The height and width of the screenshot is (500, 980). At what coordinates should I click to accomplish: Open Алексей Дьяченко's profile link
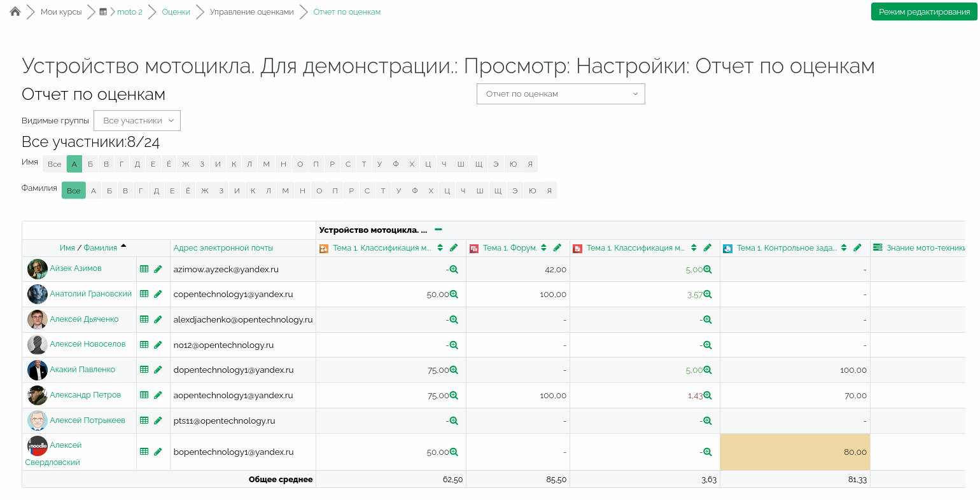pos(84,319)
